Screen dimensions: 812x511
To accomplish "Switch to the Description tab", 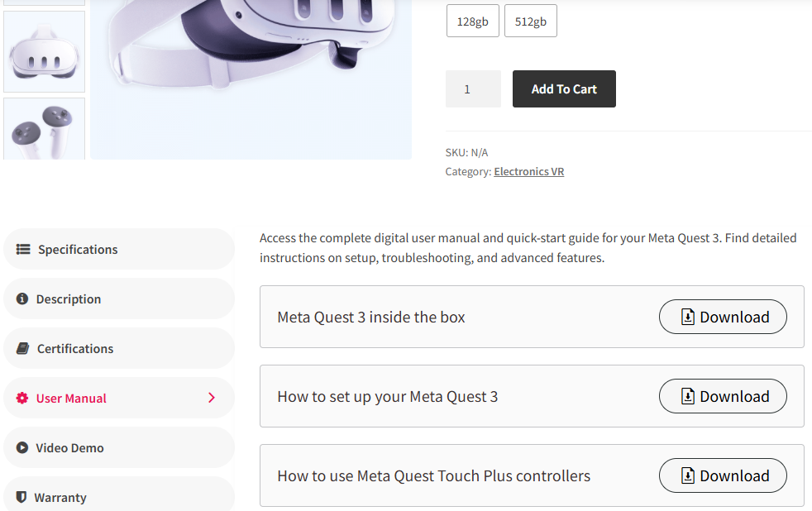I will 118,298.
